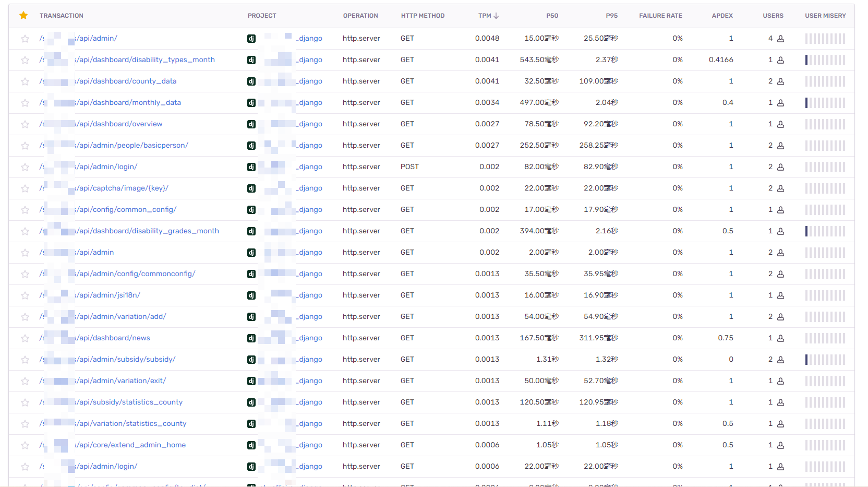
Task: Sort by the P95 column header
Action: (611, 16)
